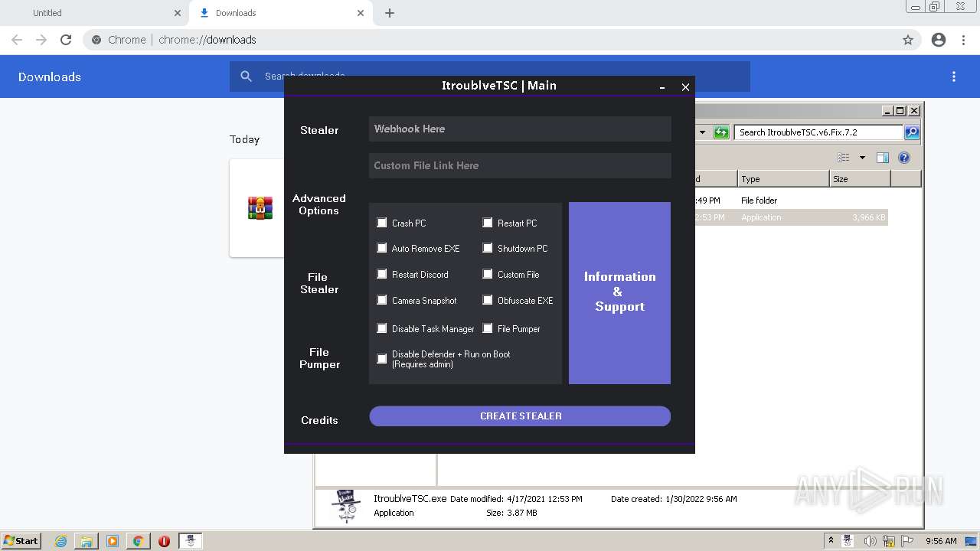Open the Chrome profile icon
This screenshot has height=551, width=980.
coord(939,40)
